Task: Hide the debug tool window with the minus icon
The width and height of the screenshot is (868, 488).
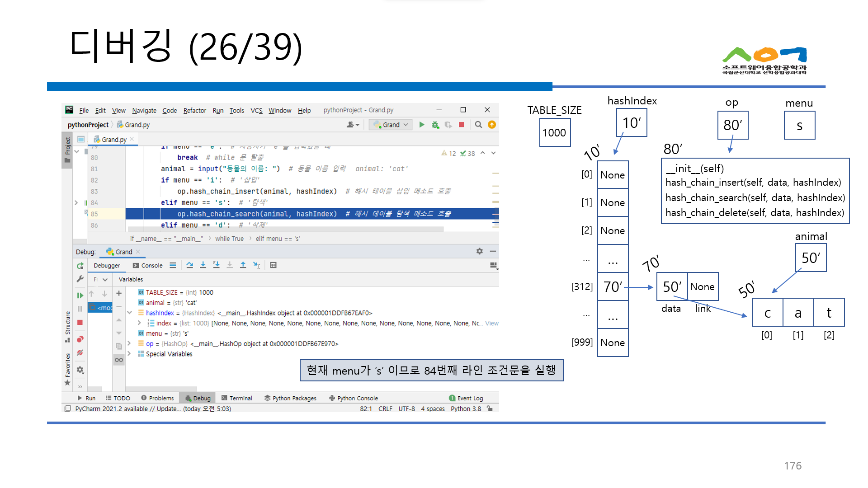Action: tap(493, 251)
